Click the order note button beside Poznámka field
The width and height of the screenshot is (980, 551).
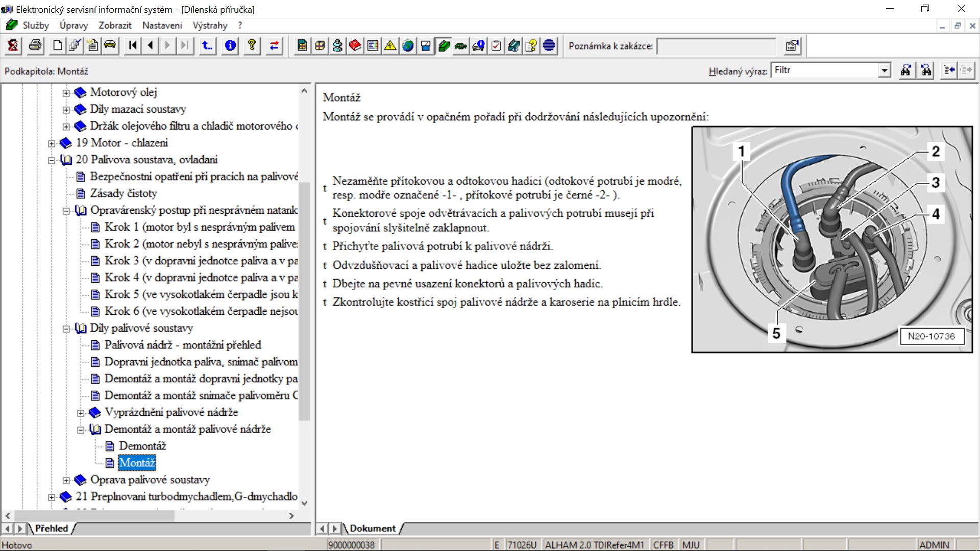click(x=792, y=46)
